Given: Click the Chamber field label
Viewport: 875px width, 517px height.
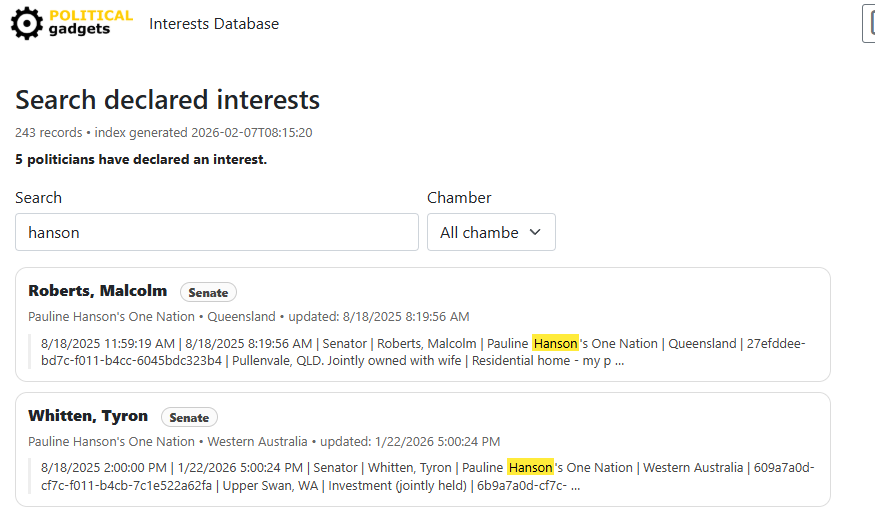Looking at the screenshot, I should (x=459, y=198).
